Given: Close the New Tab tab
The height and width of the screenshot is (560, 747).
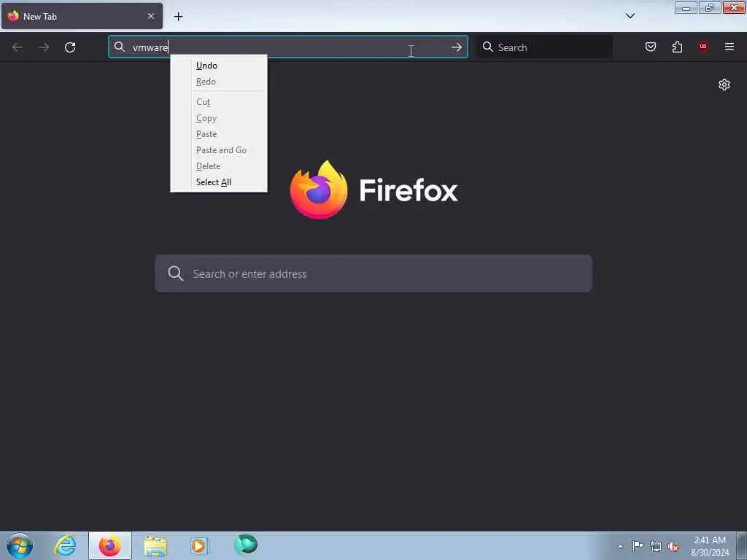Looking at the screenshot, I should coord(151,16).
